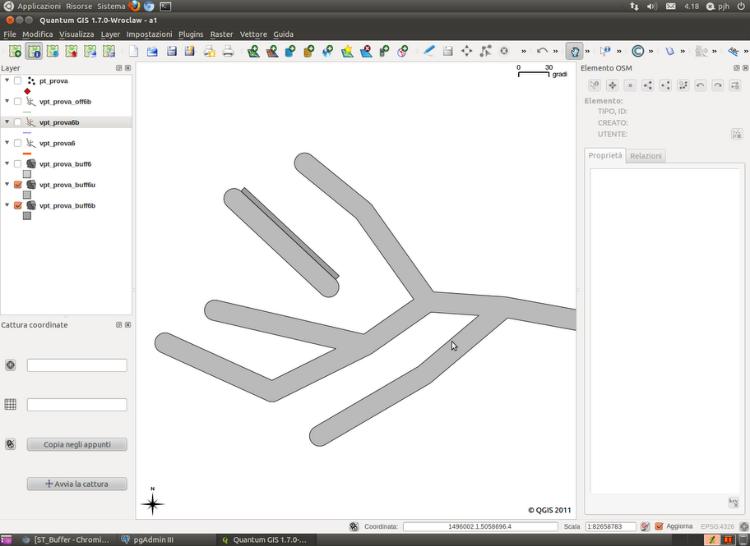Uncheck the Aggiorna render checkbox
This screenshot has width=750, height=546.
pos(659,526)
